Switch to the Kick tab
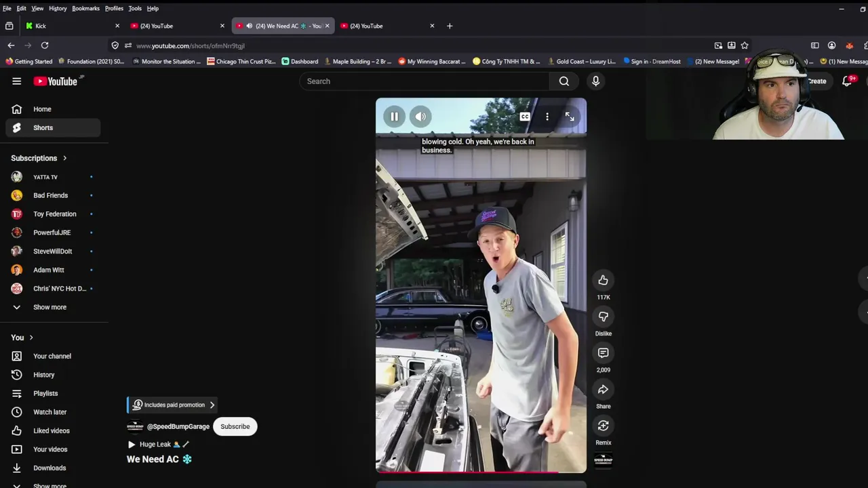 click(x=71, y=26)
